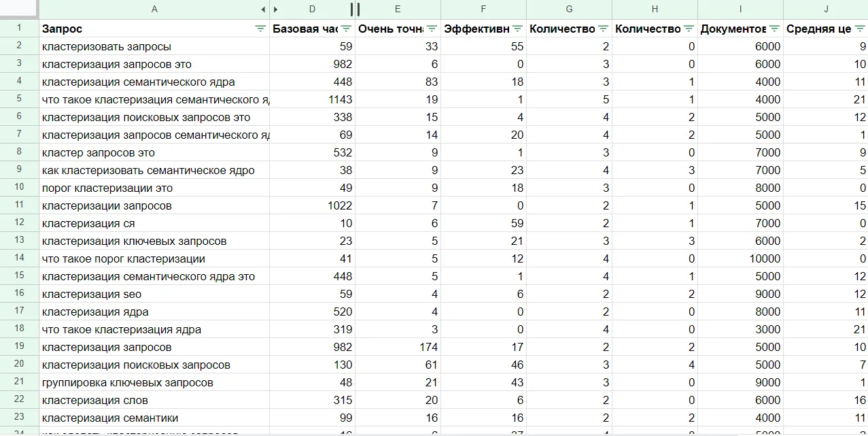The image size is (868, 436).
Task: Expand hidden columns using the left arrow
Action: click(263, 9)
